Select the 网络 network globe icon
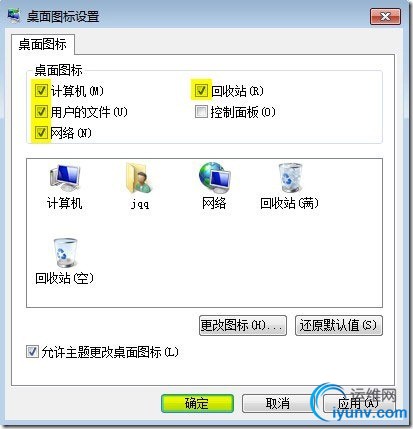Viewport: 413px width, 429px height. coord(214,178)
